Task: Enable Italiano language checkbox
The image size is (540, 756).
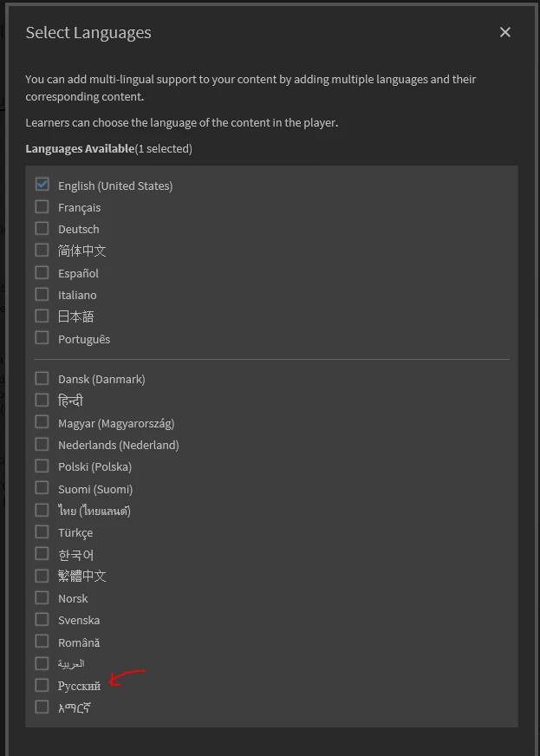Action: pyautogui.click(x=42, y=294)
